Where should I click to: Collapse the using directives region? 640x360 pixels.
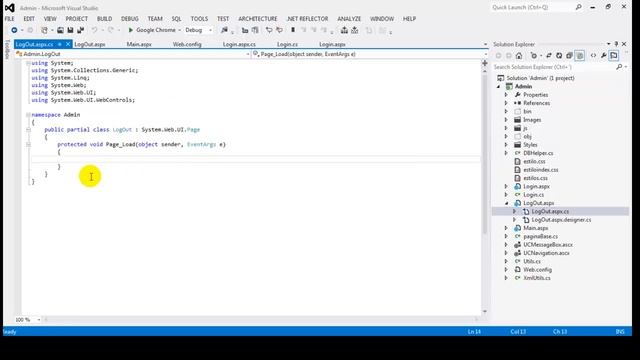click(x=28, y=63)
